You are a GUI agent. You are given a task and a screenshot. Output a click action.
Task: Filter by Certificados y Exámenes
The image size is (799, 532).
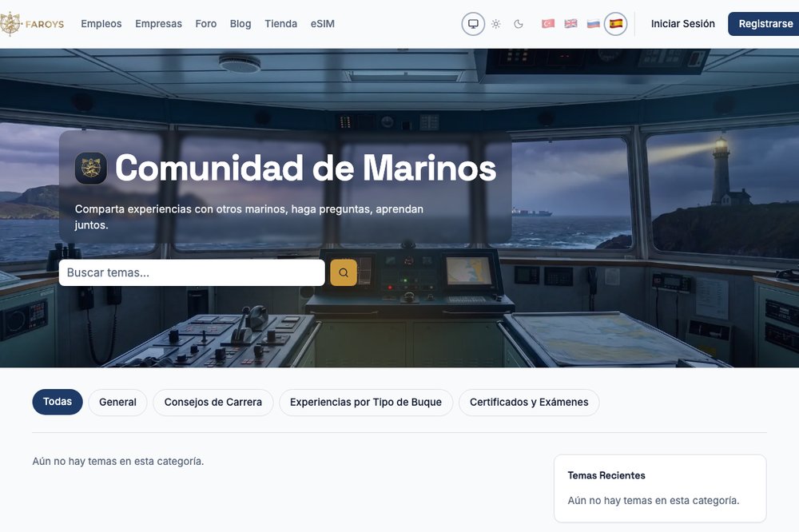click(529, 403)
